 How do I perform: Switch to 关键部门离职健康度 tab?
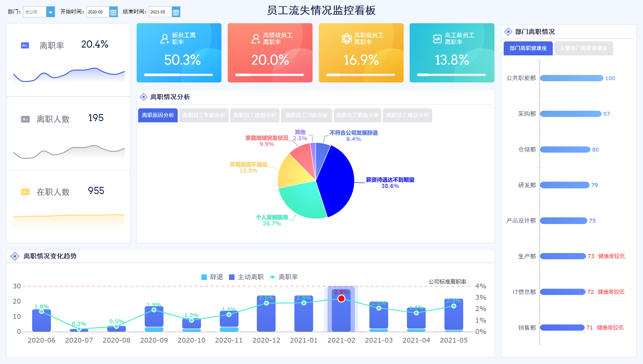583,48
